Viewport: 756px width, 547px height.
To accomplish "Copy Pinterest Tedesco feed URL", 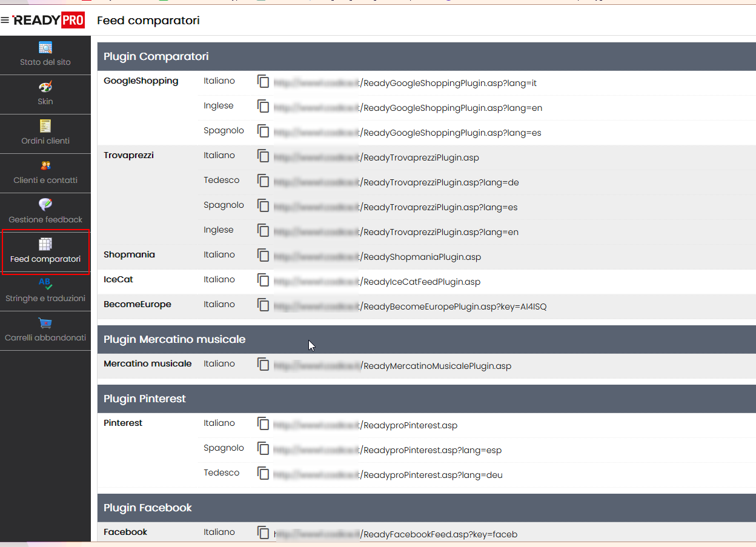I will click(x=263, y=474).
